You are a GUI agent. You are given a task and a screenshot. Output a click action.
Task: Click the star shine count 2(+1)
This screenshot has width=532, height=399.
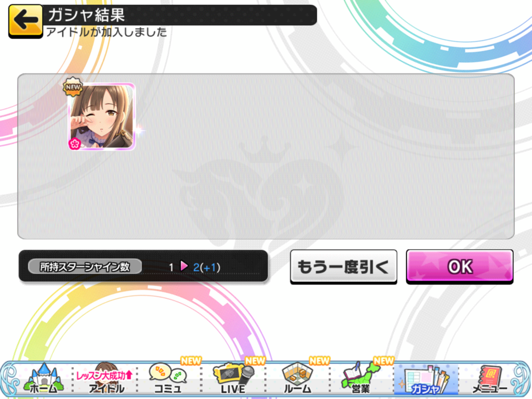click(x=207, y=268)
